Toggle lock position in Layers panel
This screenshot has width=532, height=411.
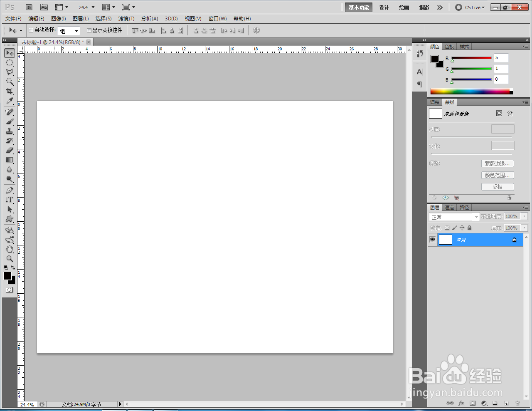point(462,228)
